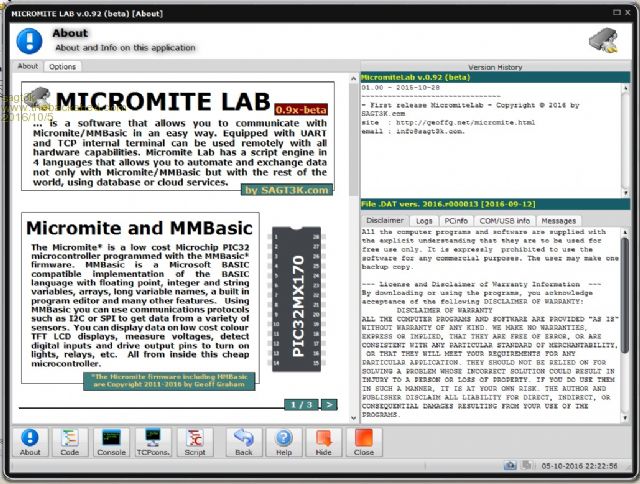Switch to the Messages tab
The width and height of the screenshot is (640, 484).
557,220
